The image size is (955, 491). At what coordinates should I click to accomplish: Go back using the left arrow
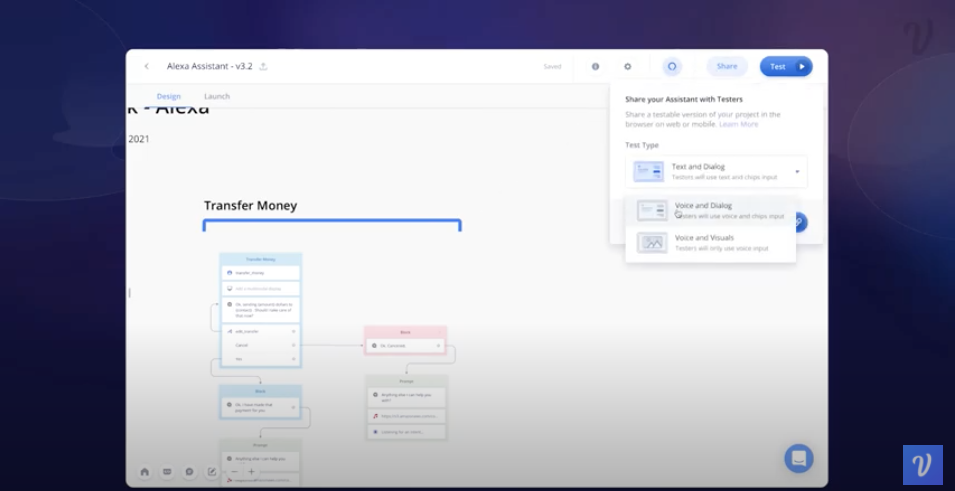146,66
